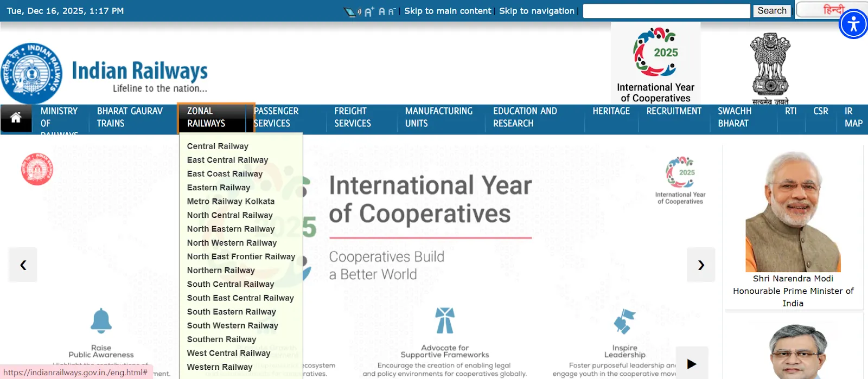Click the bell Raise Public Awareness icon
This screenshot has width=868, height=379.
click(x=101, y=320)
